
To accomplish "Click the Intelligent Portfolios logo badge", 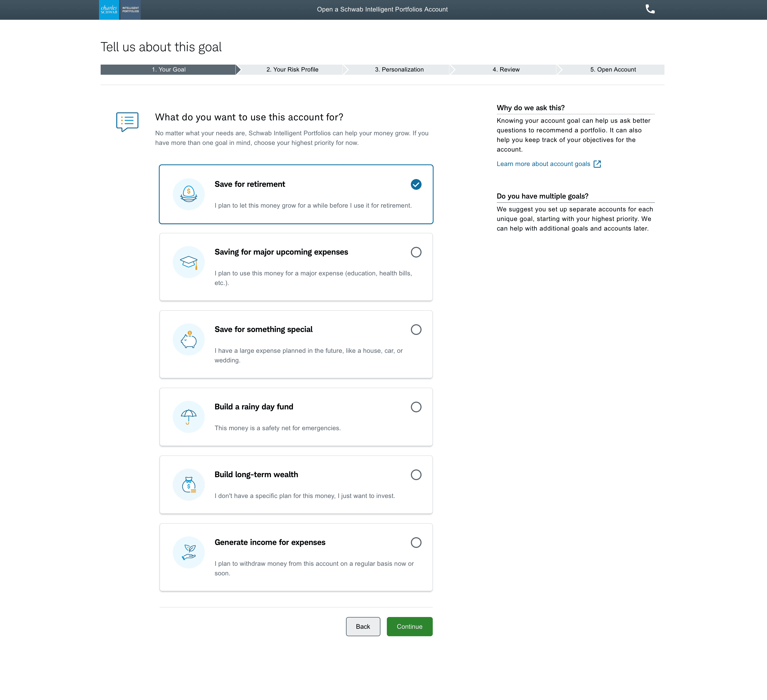I will (x=131, y=10).
